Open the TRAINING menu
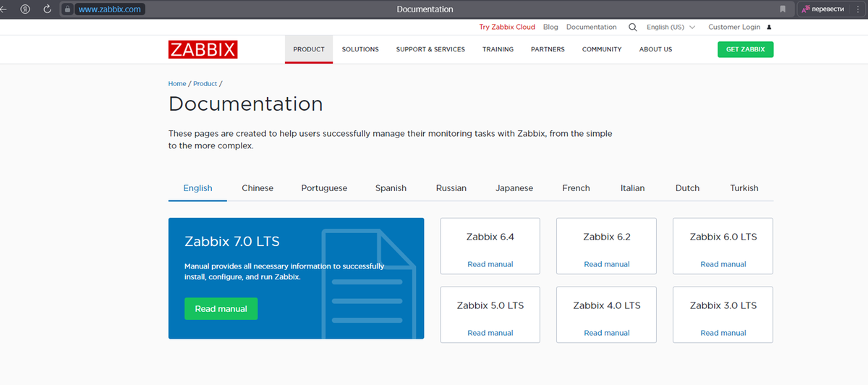 tap(498, 49)
